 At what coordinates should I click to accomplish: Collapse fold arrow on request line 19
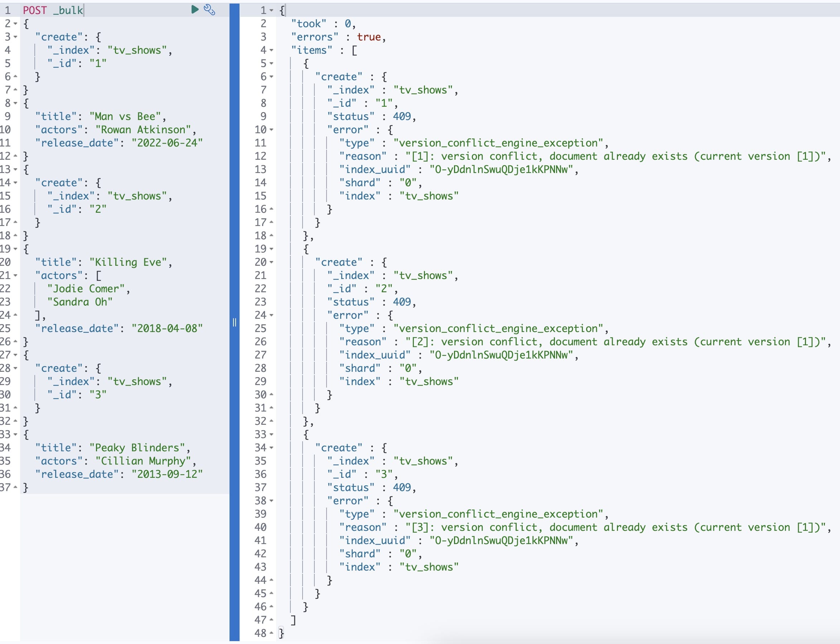pyautogui.click(x=15, y=249)
